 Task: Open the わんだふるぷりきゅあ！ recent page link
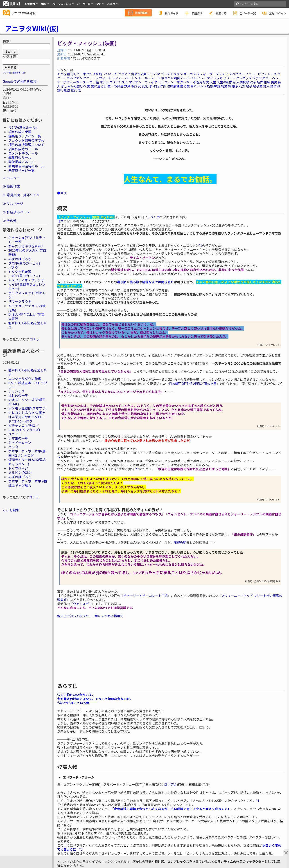click(x=26, y=246)
